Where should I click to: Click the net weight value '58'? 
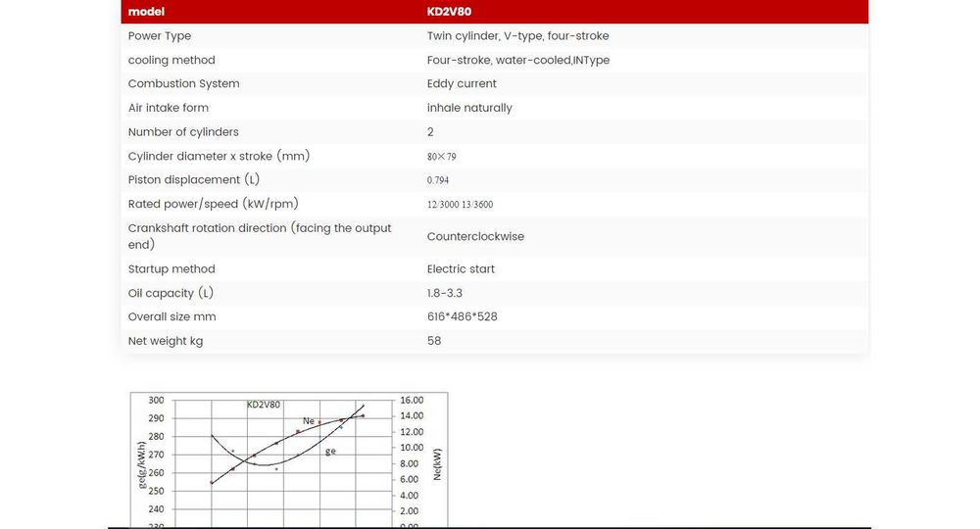tap(434, 341)
